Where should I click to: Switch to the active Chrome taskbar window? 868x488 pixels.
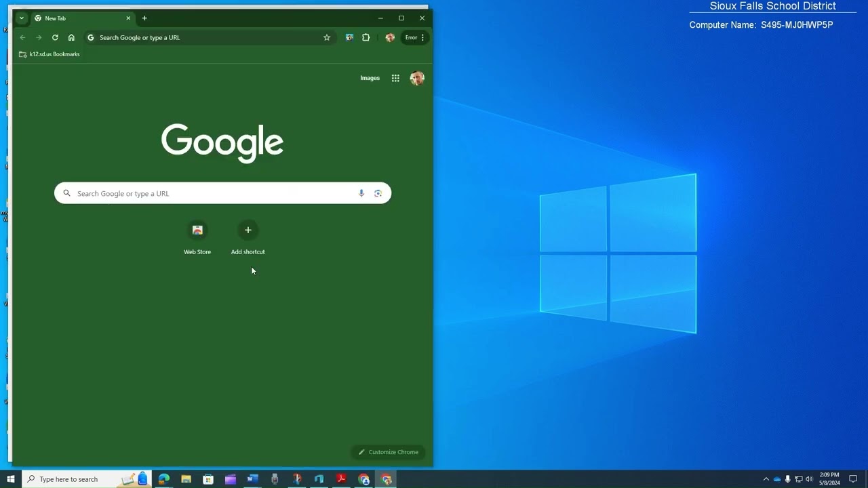(x=387, y=479)
